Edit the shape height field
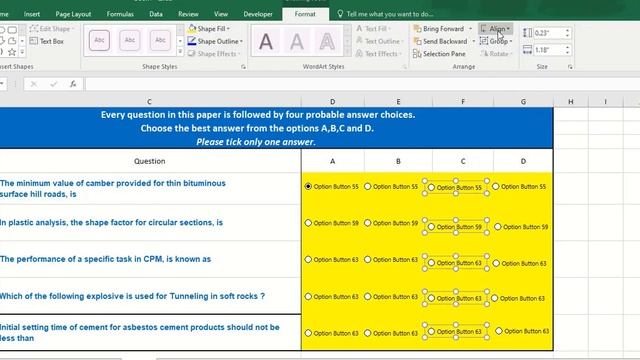The width and height of the screenshot is (640, 360). [549, 33]
